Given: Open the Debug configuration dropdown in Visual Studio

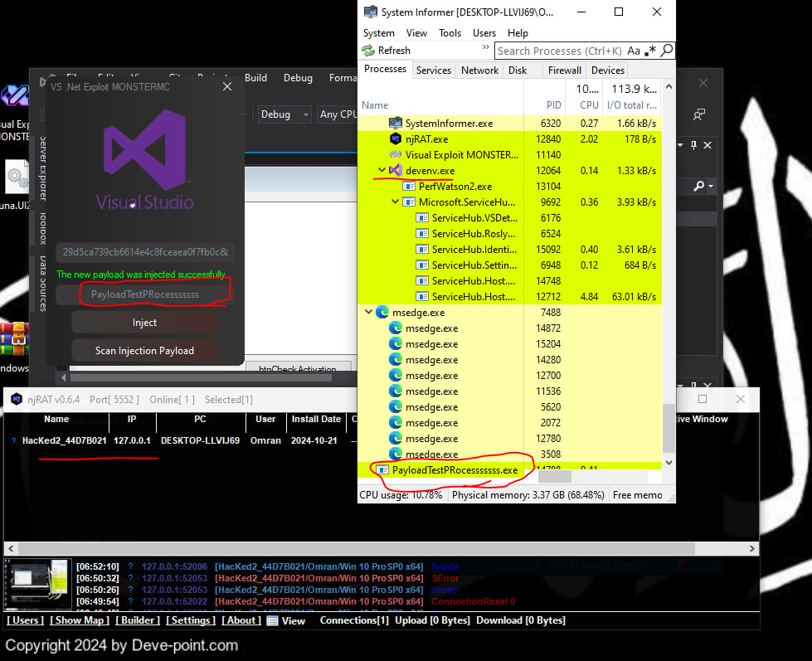Looking at the screenshot, I should (284, 114).
